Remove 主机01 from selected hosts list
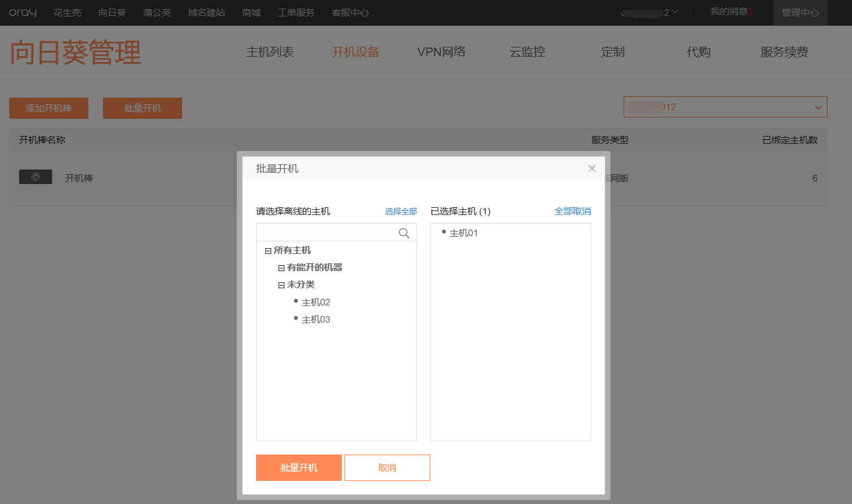 tap(463, 233)
